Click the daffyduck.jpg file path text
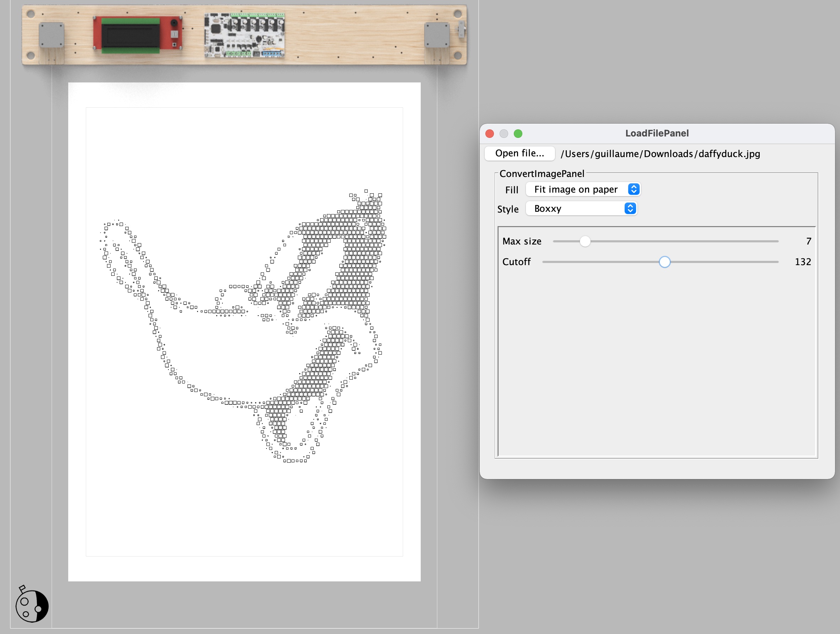 660,154
